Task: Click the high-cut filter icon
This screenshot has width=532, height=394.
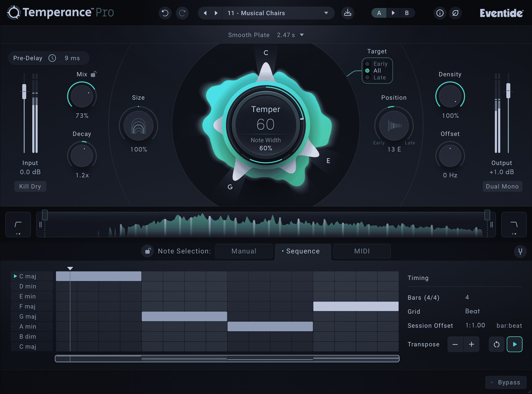Action: point(514,224)
